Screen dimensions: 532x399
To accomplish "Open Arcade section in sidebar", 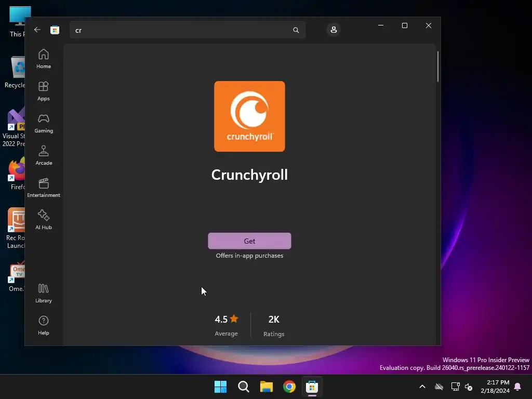I will [x=44, y=156].
